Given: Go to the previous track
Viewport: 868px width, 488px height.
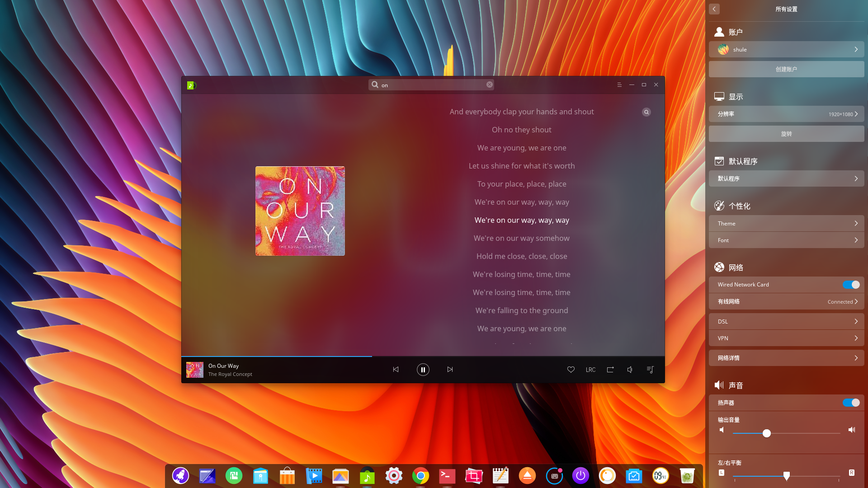Looking at the screenshot, I should pos(396,370).
